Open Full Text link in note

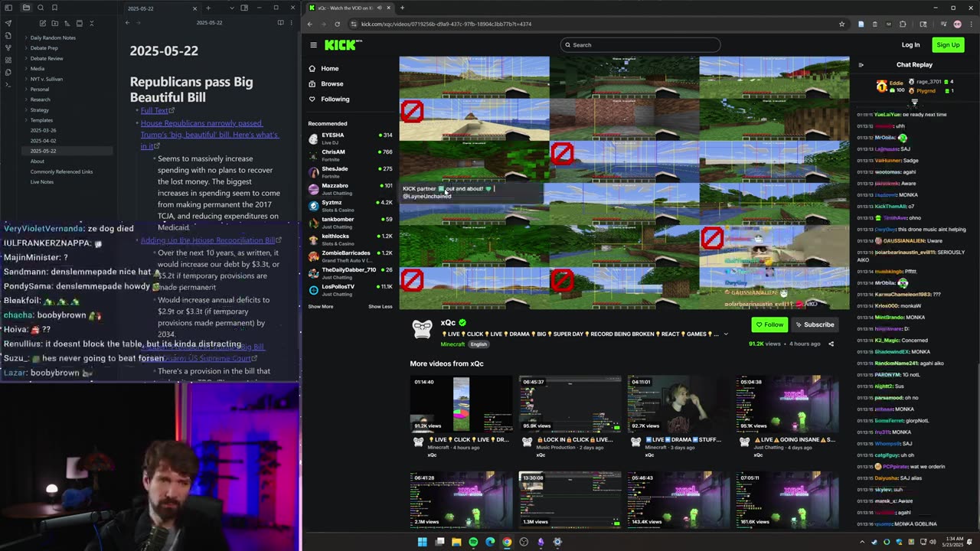click(157, 110)
